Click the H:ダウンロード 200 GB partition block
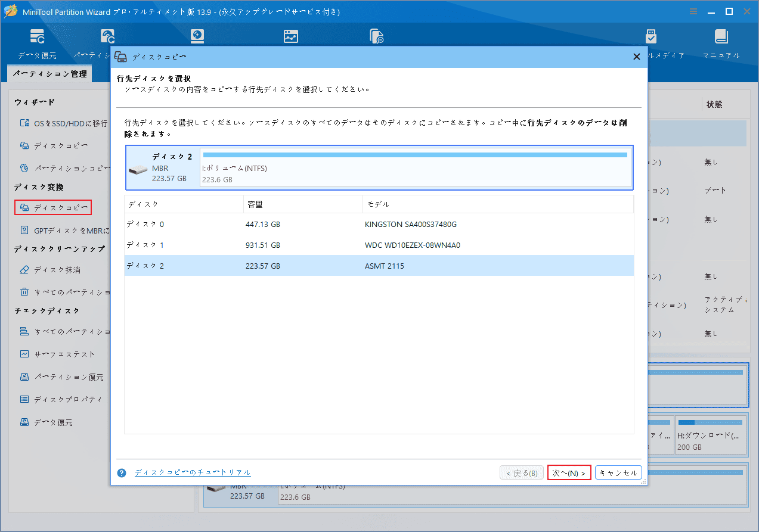 (x=711, y=436)
